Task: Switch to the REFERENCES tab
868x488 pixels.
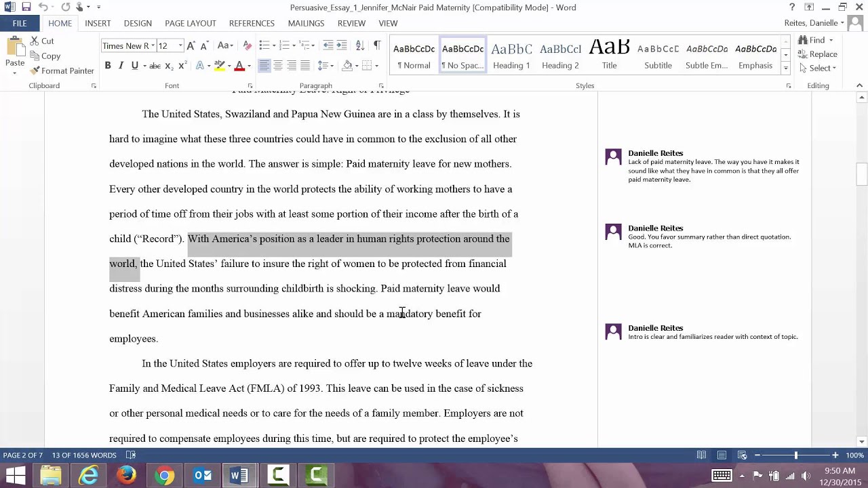Action: coord(252,23)
